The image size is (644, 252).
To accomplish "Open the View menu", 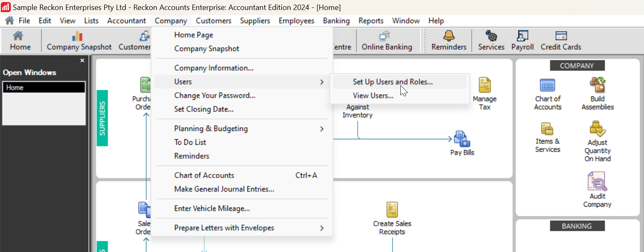I will (x=67, y=20).
